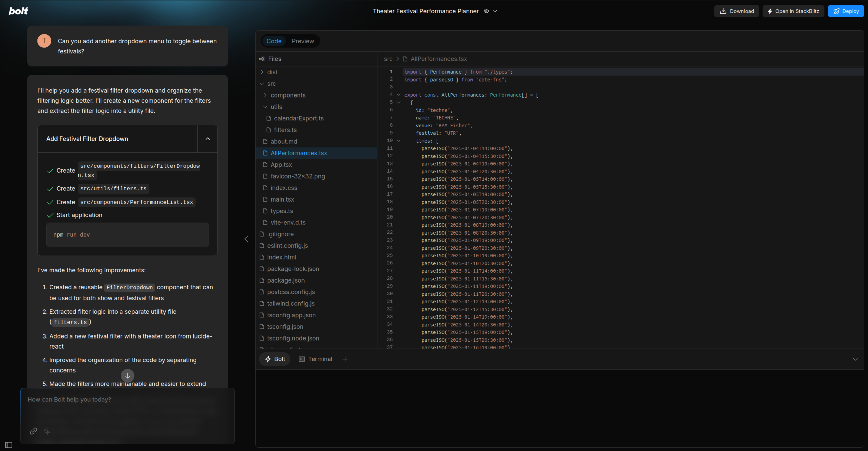Image resolution: width=868 pixels, height=451 pixels.
Task: Deploy the project
Action: 846,11
